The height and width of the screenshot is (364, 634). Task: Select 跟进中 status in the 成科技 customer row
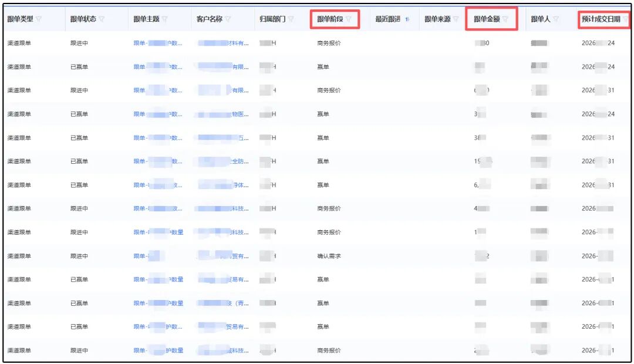(79, 350)
